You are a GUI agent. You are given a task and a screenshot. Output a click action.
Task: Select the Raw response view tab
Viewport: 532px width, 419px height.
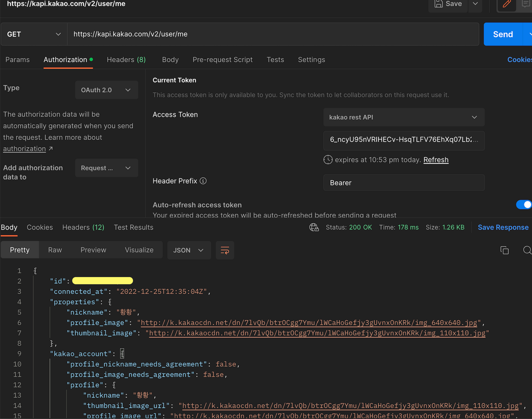tap(55, 250)
